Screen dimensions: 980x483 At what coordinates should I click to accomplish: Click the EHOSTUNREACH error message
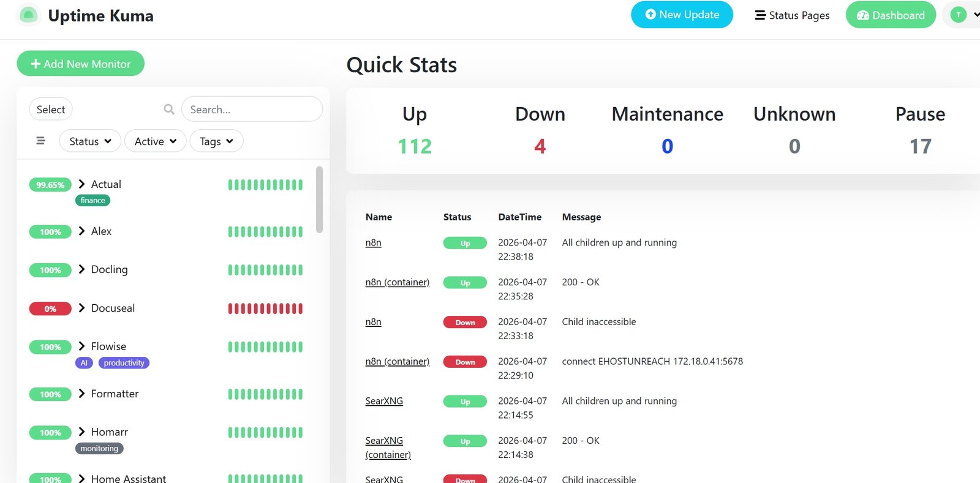(652, 361)
